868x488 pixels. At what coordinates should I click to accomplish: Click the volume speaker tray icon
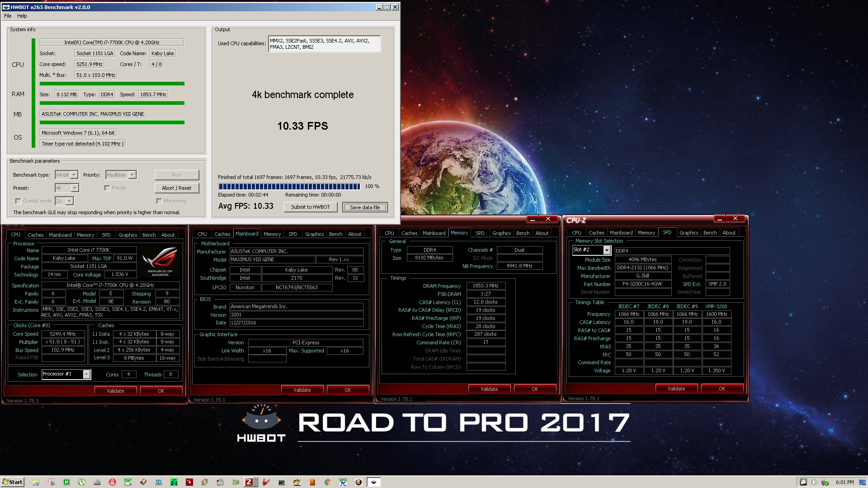[814, 482]
